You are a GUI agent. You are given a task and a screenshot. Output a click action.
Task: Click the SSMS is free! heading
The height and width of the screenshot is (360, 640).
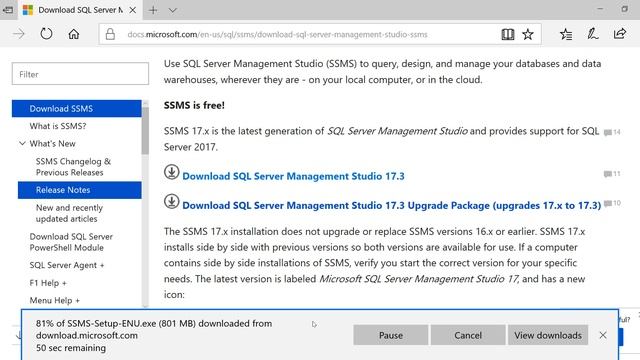tap(194, 105)
